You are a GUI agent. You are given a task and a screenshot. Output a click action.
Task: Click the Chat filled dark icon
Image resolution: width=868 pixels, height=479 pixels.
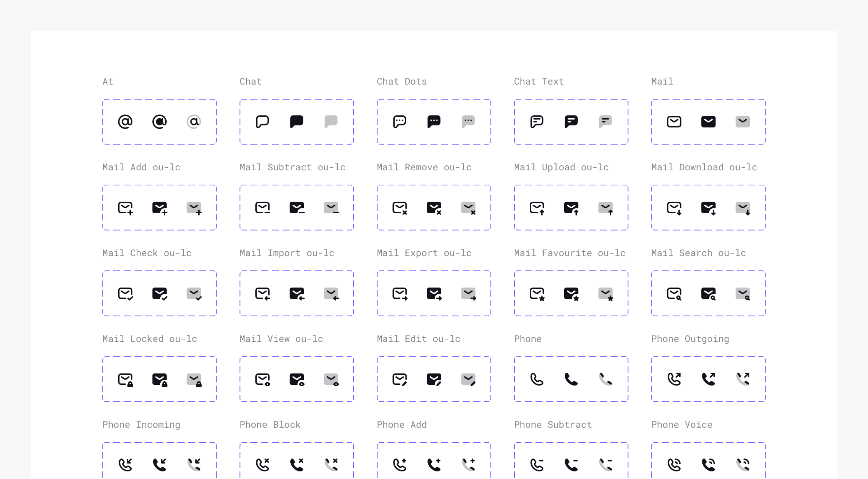click(x=296, y=122)
